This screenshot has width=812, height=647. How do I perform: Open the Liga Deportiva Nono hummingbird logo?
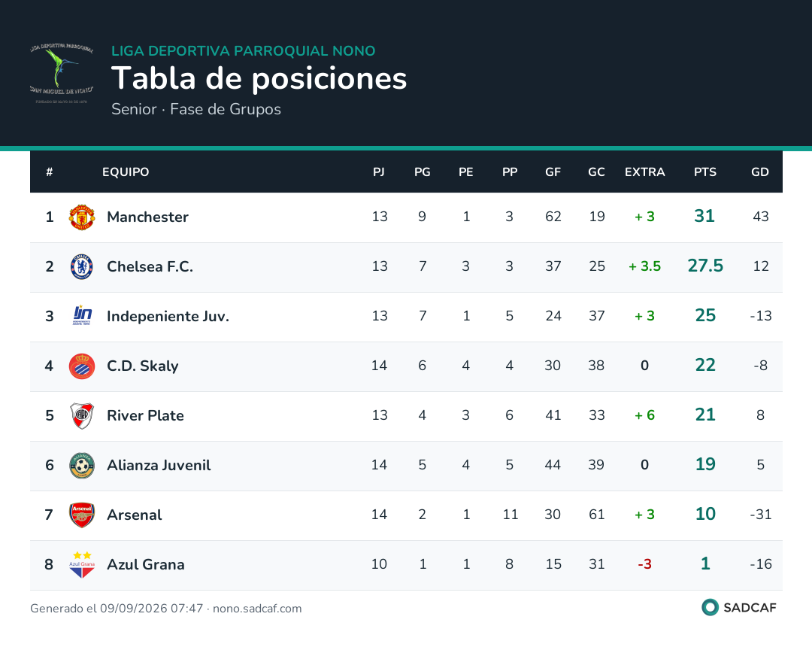point(61,72)
